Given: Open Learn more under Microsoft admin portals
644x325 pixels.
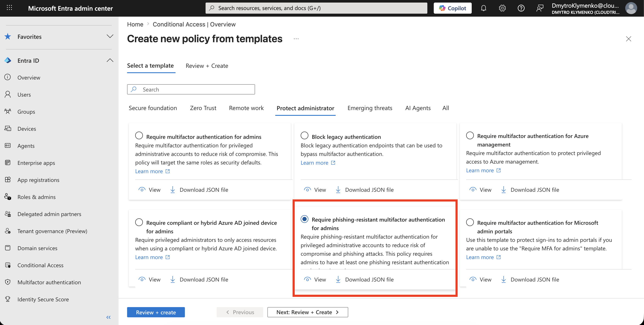Looking at the screenshot, I should point(483,257).
